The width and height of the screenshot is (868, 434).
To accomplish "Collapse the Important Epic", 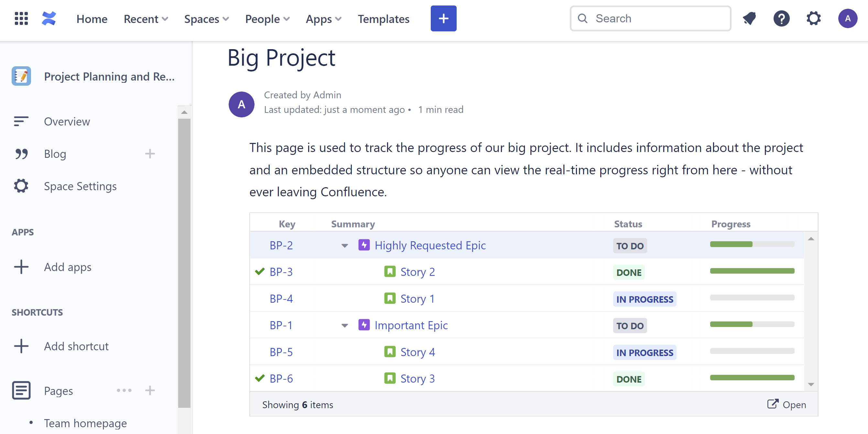I will 344,325.
